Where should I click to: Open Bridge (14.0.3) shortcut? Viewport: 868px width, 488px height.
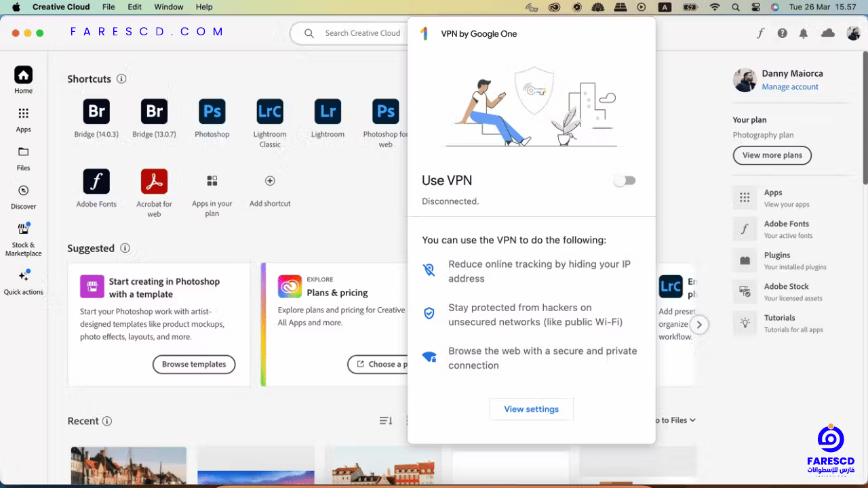point(96,111)
